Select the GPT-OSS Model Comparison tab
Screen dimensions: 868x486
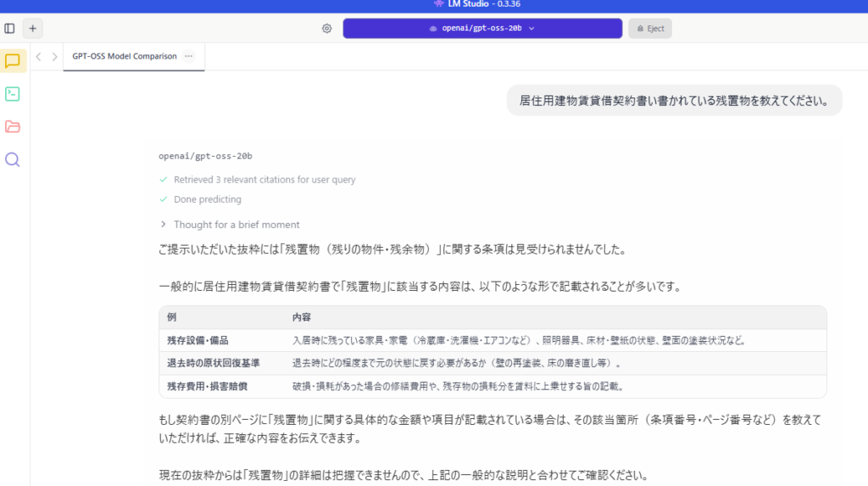[124, 57]
